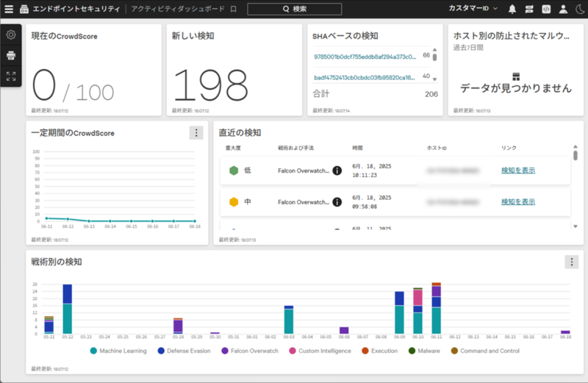
Task: Open detections by tactic options menu
Action: tap(572, 262)
